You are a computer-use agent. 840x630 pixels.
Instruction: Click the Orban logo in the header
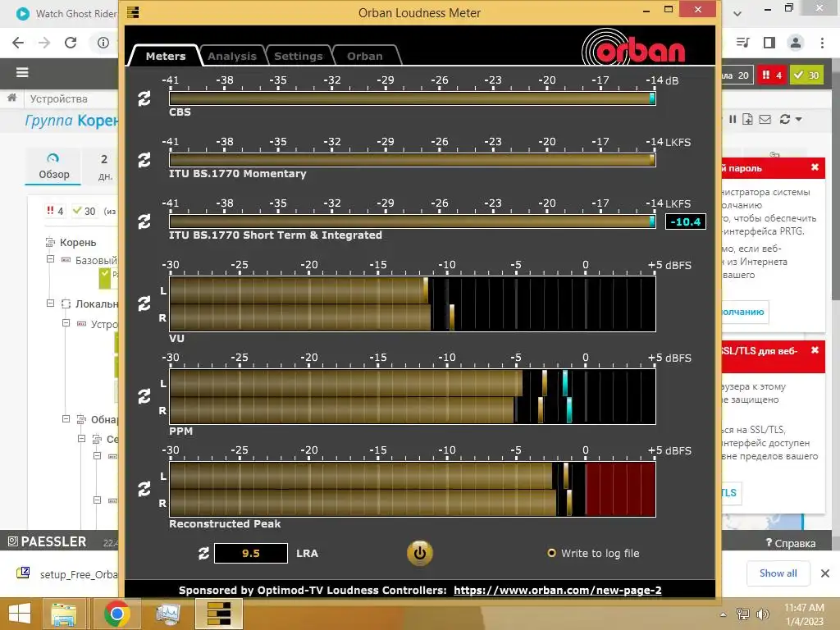[634, 47]
